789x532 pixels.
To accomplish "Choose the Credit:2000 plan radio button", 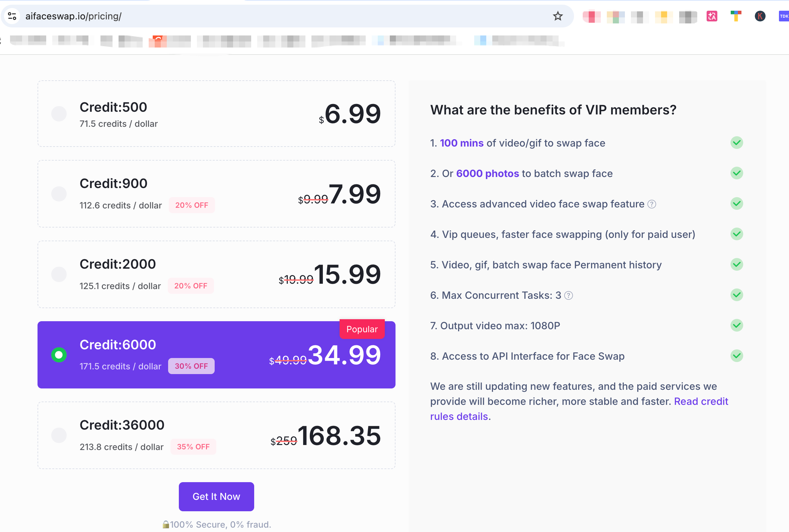I will click(59, 274).
